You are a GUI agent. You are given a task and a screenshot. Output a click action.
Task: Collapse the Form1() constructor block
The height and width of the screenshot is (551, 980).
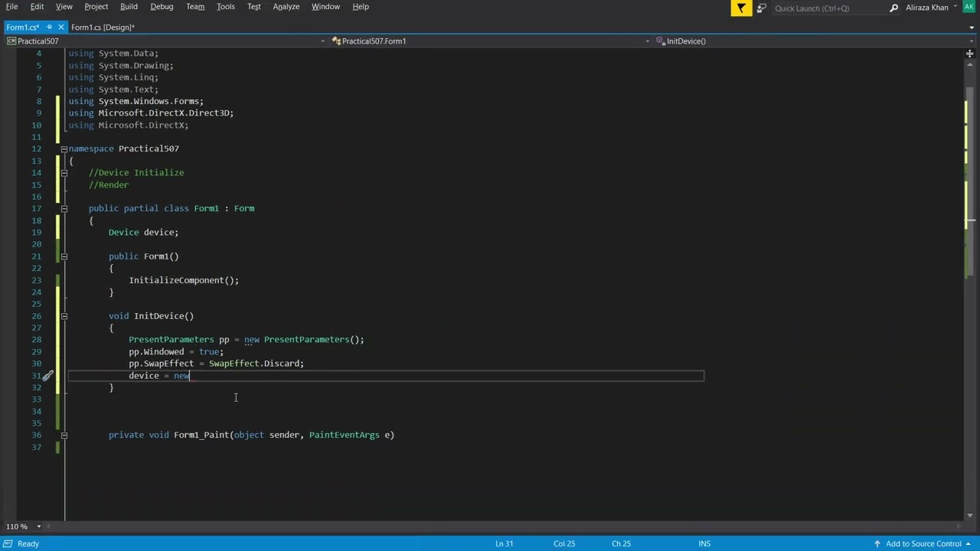(x=64, y=256)
